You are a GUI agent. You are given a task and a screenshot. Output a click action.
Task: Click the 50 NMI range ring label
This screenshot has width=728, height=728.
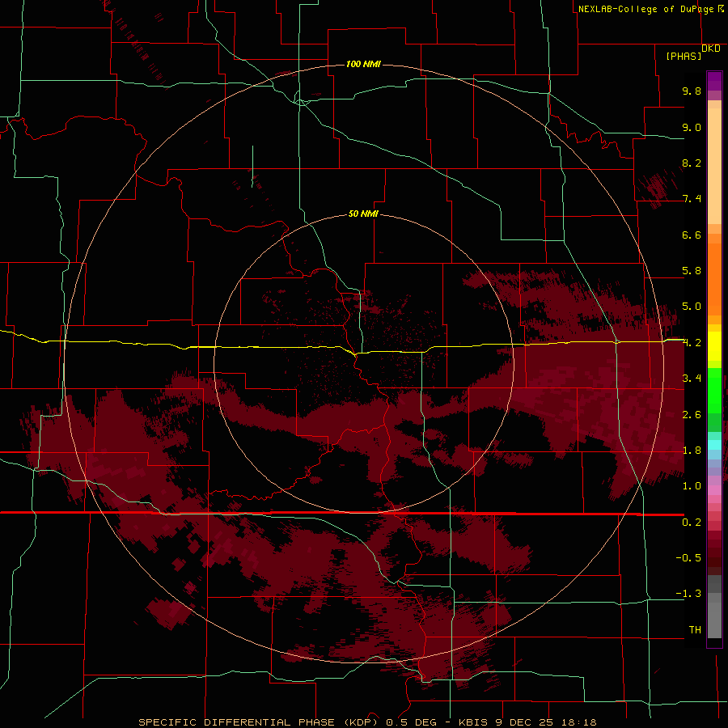(x=363, y=214)
